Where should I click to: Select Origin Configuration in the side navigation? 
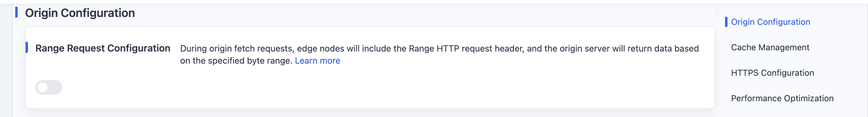[x=770, y=22]
